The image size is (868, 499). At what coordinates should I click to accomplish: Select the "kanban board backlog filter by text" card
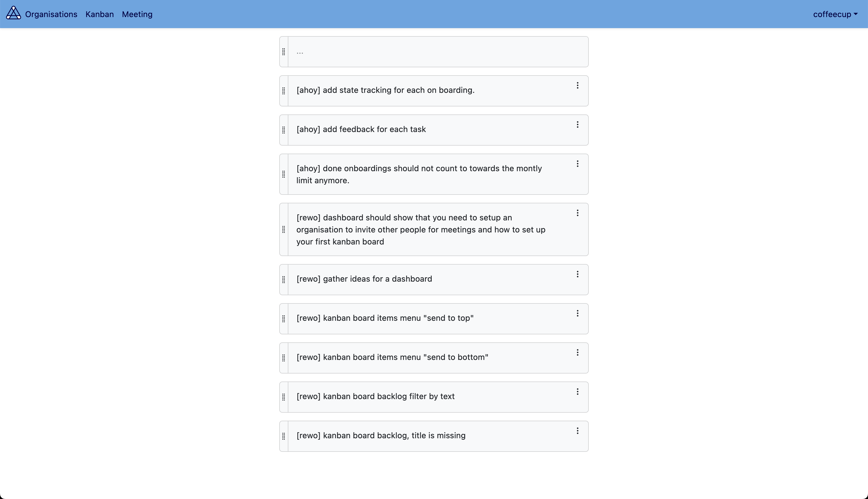[x=375, y=397]
